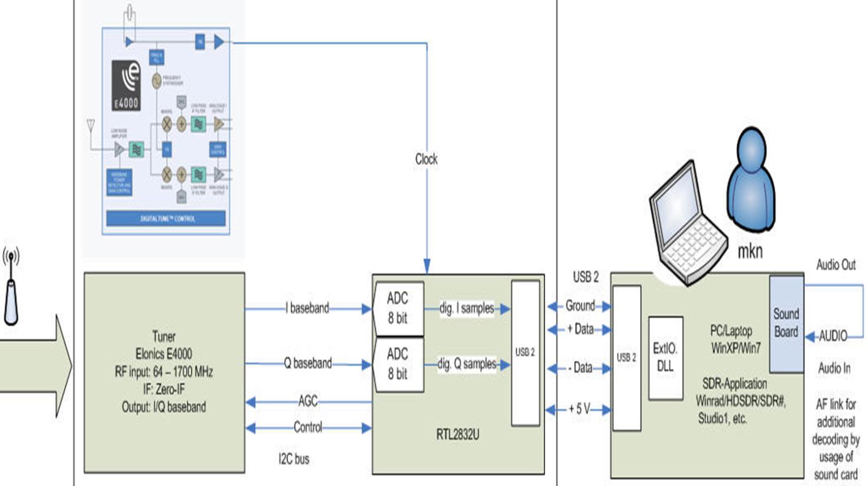868x486 pixels.
Task: Click the + 5 V line label
Action: pos(580,409)
